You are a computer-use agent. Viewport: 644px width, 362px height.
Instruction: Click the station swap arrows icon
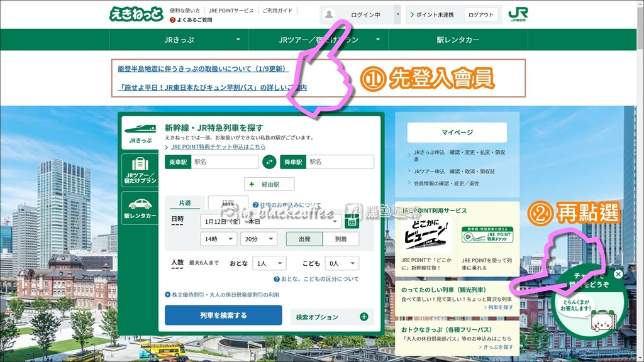[269, 162]
